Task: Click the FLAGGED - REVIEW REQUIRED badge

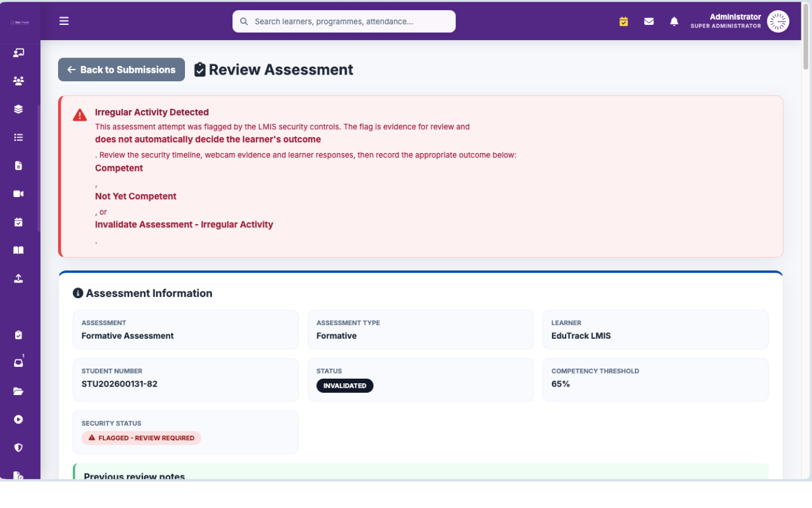Action: [x=142, y=438]
